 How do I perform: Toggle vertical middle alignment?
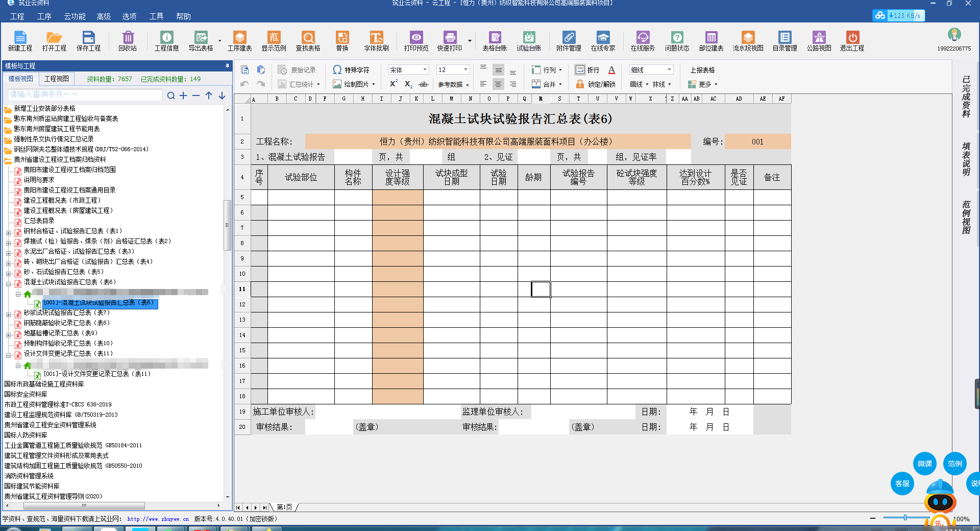[x=498, y=70]
